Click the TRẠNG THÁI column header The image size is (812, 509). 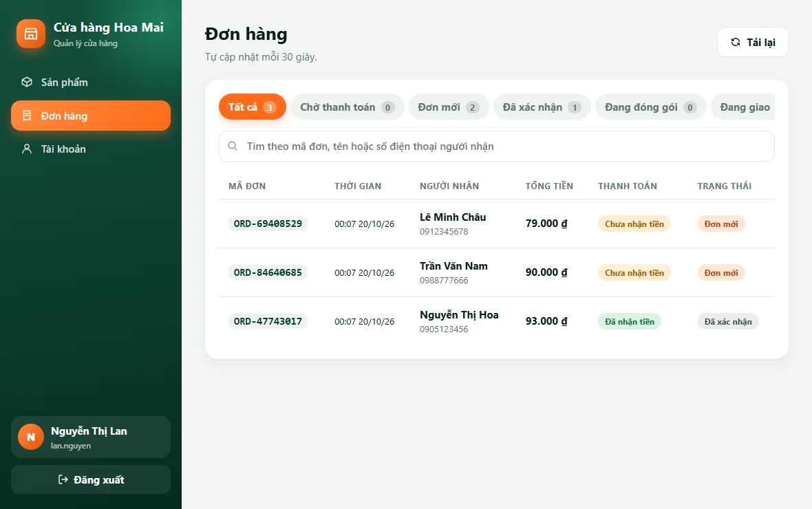coord(724,186)
